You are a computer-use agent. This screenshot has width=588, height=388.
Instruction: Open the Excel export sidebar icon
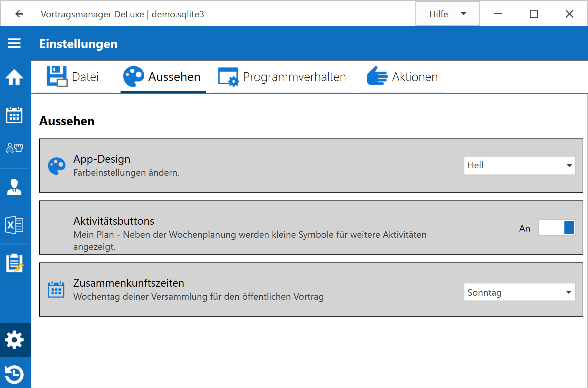14,225
